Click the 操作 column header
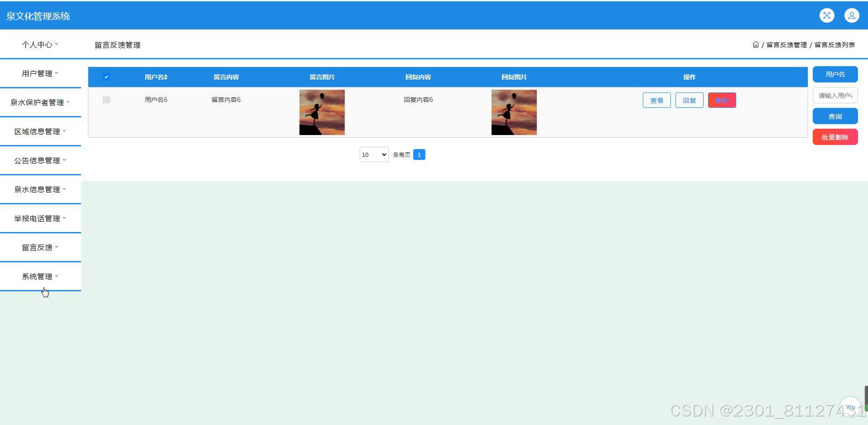Image resolution: width=868 pixels, height=425 pixels. [x=690, y=77]
